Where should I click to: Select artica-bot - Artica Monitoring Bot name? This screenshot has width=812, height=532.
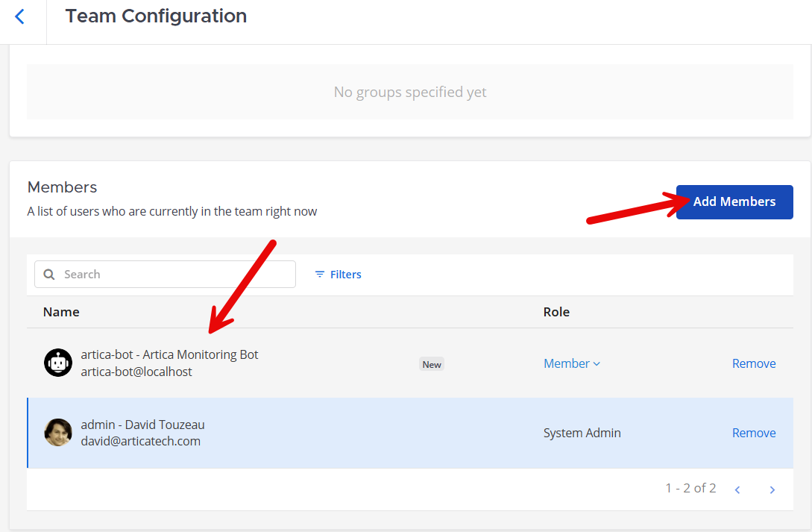(x=169, y=354)
